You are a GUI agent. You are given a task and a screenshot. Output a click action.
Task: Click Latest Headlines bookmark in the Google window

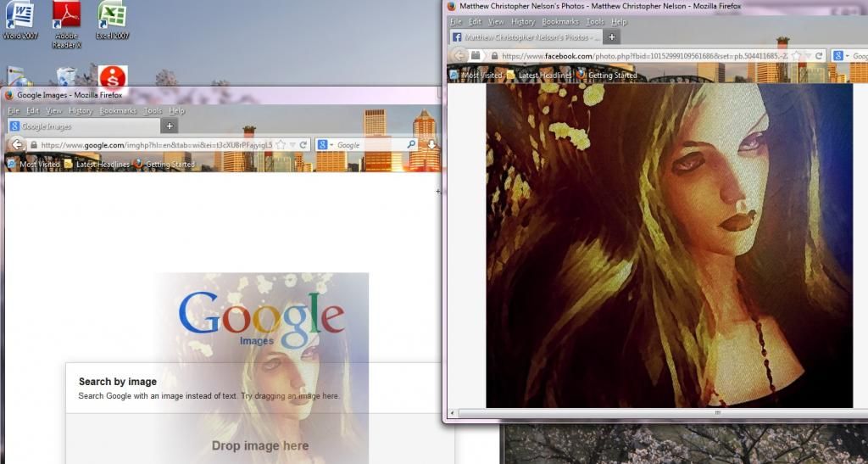click(x=97, y=164)
